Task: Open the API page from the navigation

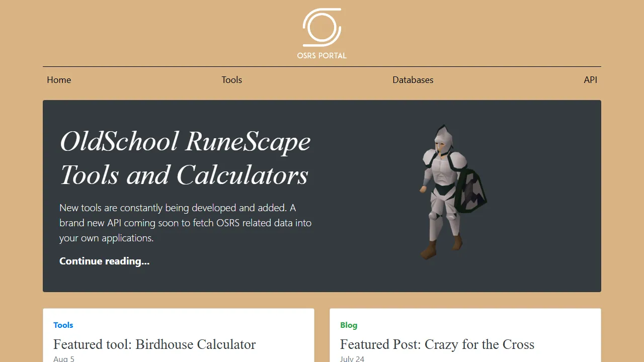Action: click(590, 80)
